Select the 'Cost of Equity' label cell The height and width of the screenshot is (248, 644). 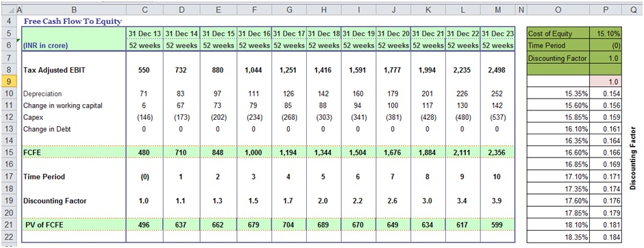[x=558, y=34]
